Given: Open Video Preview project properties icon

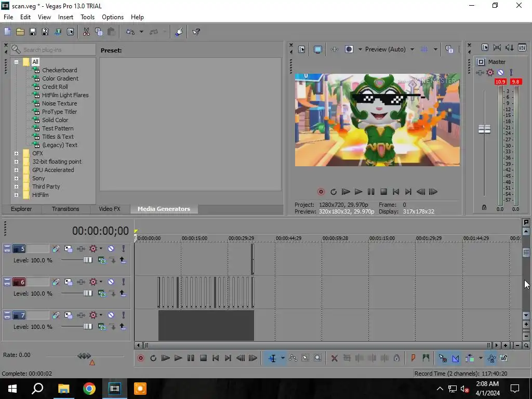Looking at the screenshot, I should 302,49.
